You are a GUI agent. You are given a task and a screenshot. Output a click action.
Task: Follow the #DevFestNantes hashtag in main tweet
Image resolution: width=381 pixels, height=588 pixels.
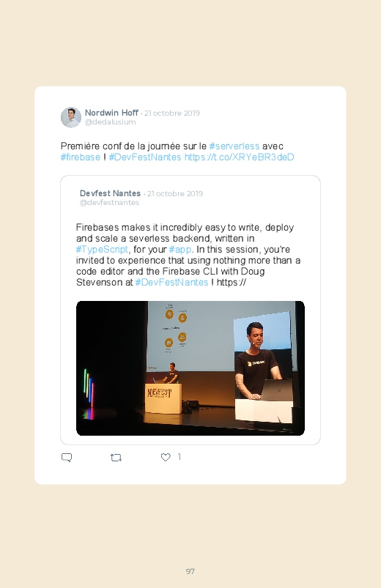click(x=145, y=157)
